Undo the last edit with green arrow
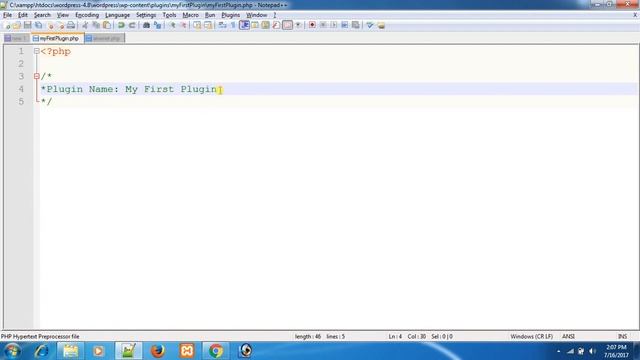The image size is (640, 360). pos(121,25)
